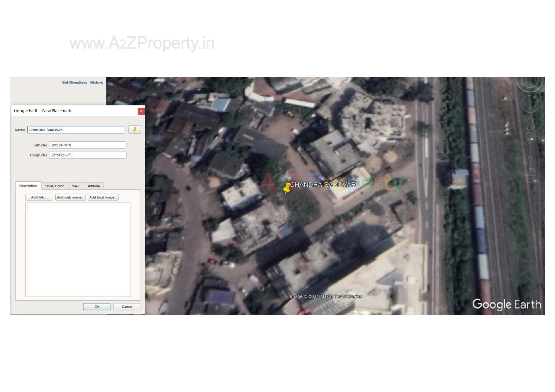Click Add web image

pos(70,197)
